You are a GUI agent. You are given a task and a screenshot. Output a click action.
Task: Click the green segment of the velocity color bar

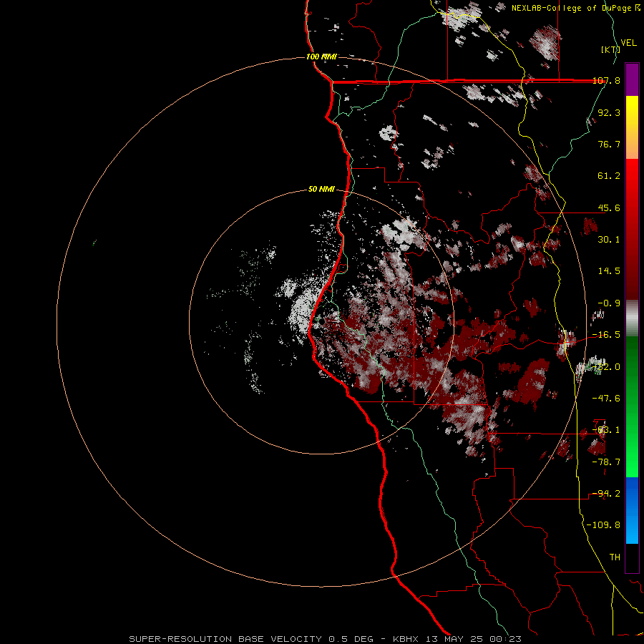pos(632,406)
